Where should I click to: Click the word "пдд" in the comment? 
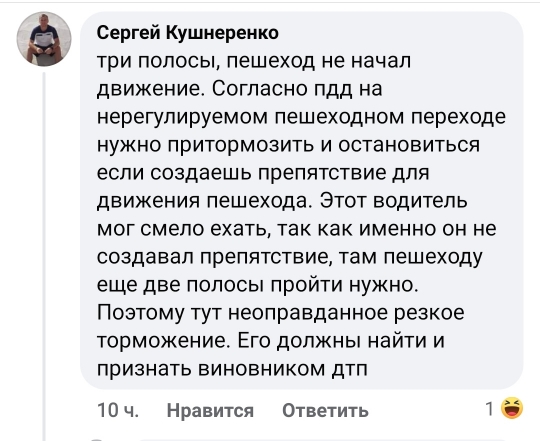tap(332, 90)
